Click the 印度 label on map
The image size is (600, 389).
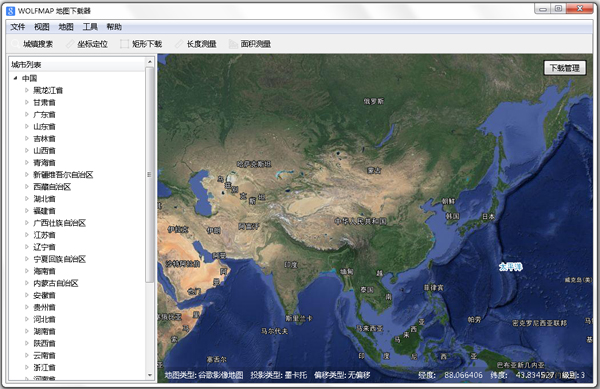(x=291, y=264)
